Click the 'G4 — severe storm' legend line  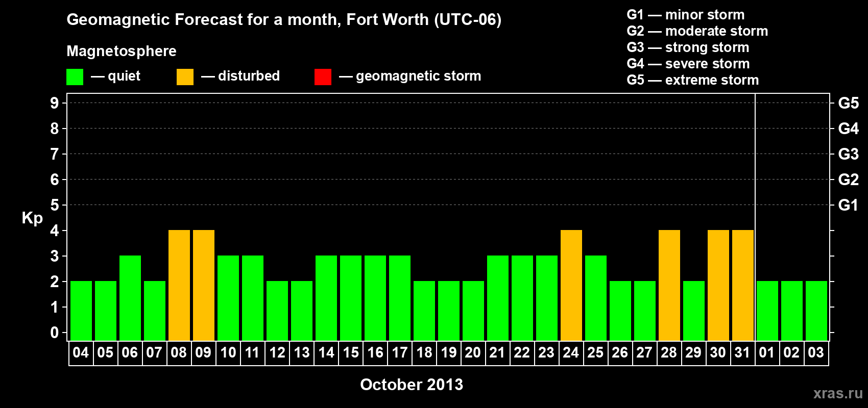pos(688,64)
